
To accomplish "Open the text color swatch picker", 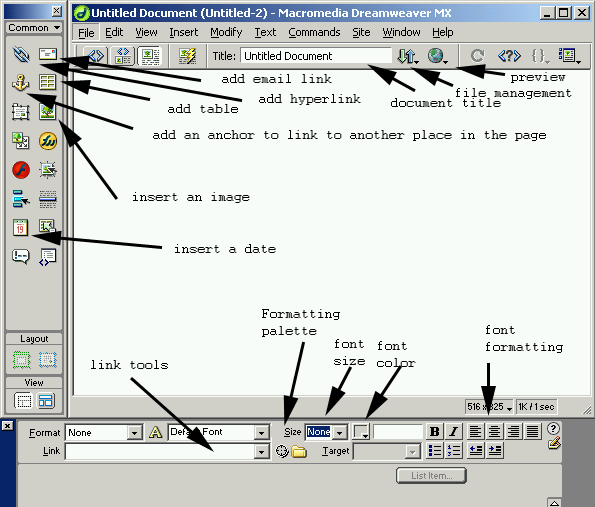I will [361, 431].
